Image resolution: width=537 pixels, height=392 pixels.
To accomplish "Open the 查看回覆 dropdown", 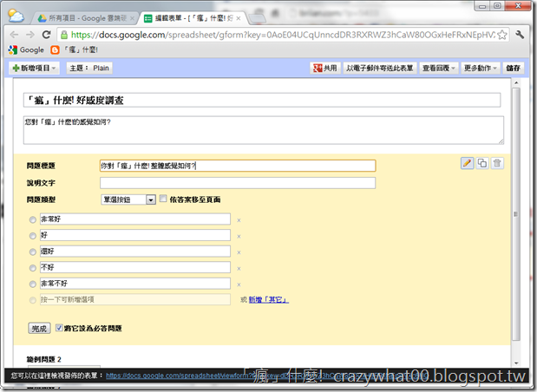I will coord(438,69).
